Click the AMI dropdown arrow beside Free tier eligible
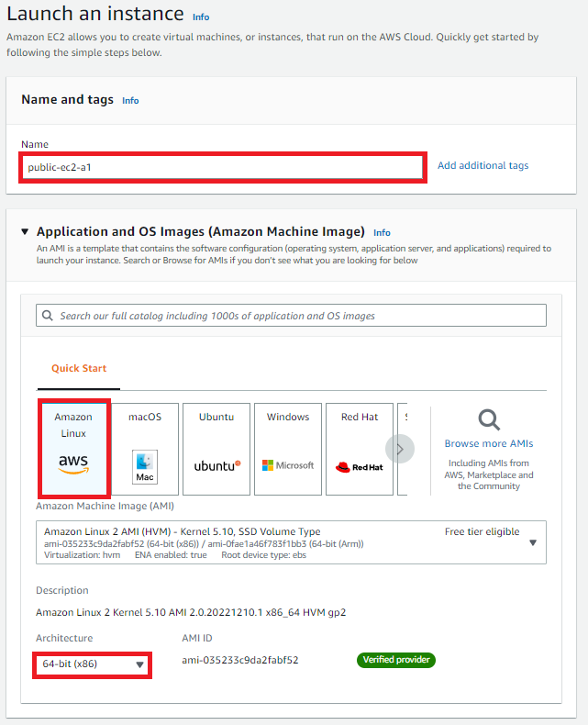The width and height of the screenshot is (588, 725). tap(533, 542)
